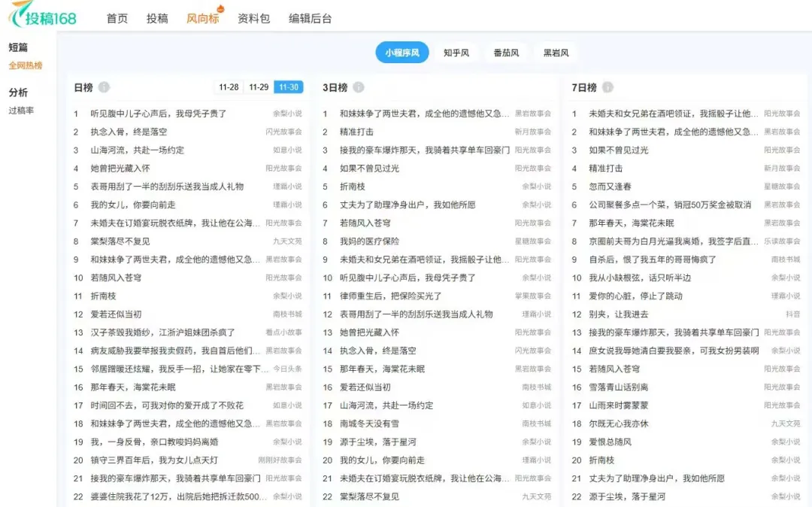Image resolution: width=812 pixels, height=507 pixels.
Task: Switch to the 番茄风 tab
Action: 506,53
